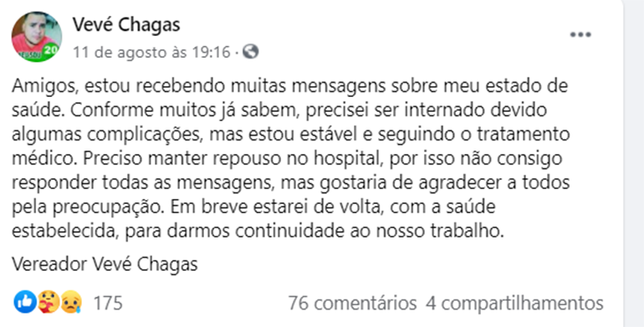Open the three-dots post options menu
Screen dimensions: 644x327
pyautogui.click(x=580, y=35)
